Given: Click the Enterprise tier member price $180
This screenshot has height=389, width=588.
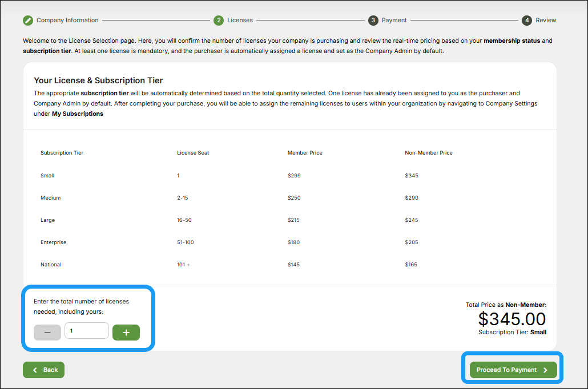Looking at the screenshot, I should [x=293, y=242].
